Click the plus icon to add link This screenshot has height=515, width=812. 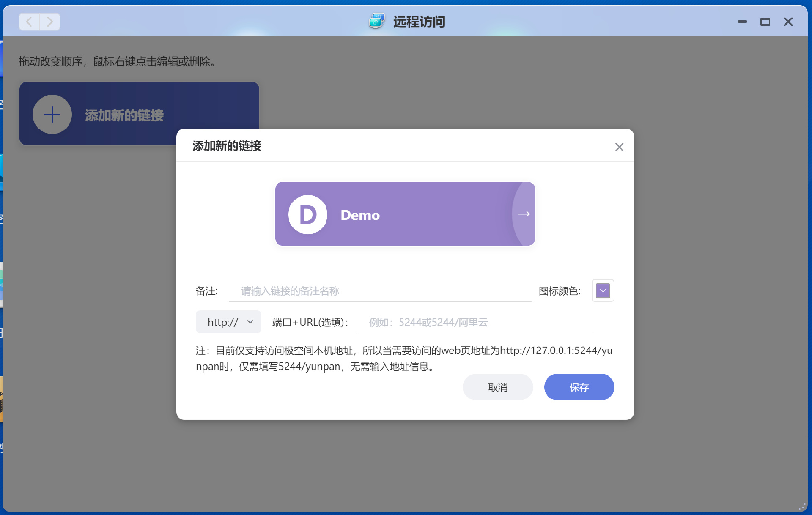pos(52,115)
